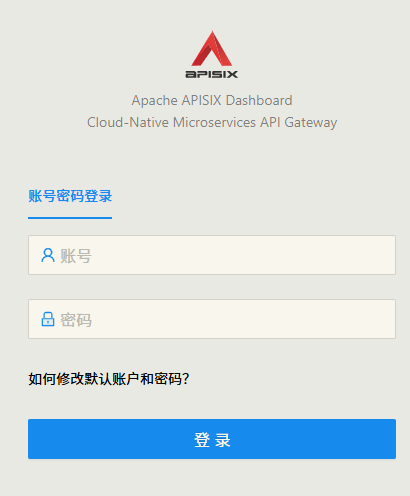410x496 pixels.
Task: Click the 登 character on login button
Action: (202, 440)
